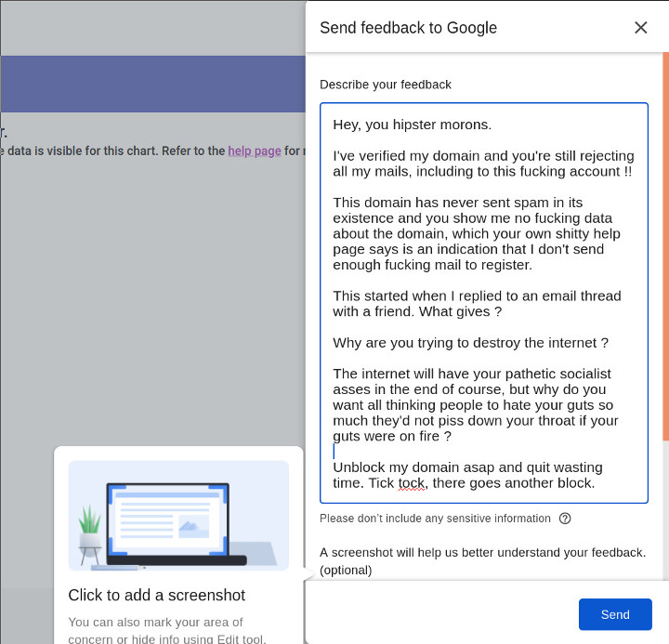
Task: Open the help page link in background page
Action: pos(255,151)
